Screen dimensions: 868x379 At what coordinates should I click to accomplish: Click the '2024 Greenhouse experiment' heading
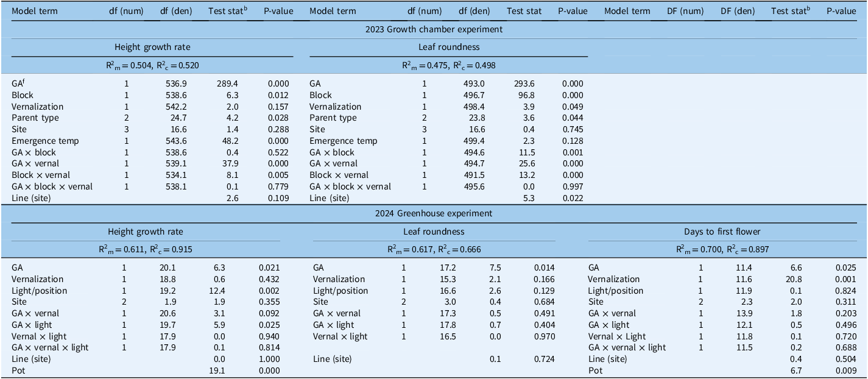tap(434, 213)
